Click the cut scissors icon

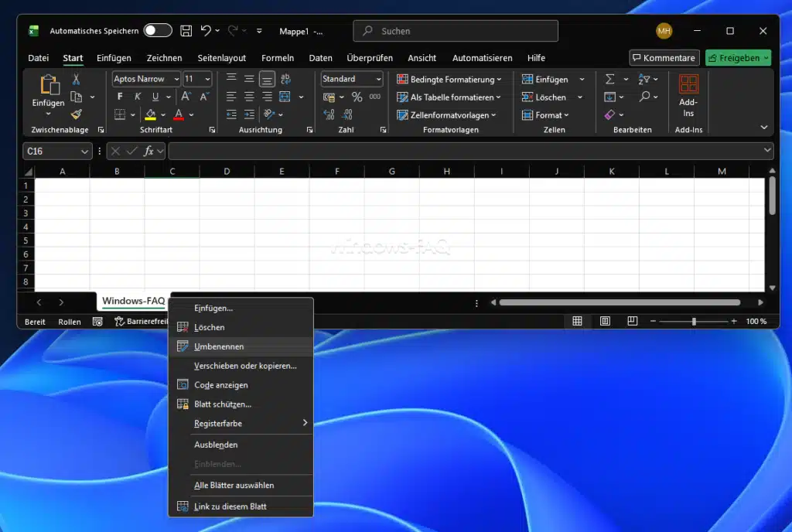(x=76, y=79)
